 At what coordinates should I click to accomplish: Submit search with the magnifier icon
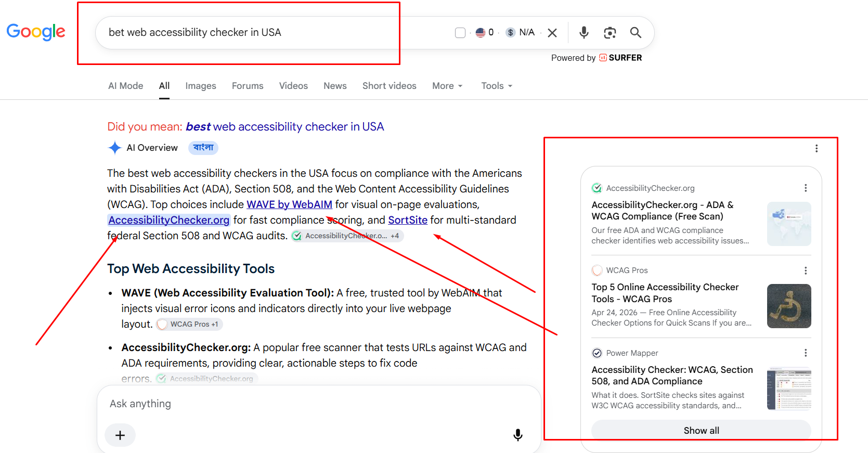tap(636, 33)
